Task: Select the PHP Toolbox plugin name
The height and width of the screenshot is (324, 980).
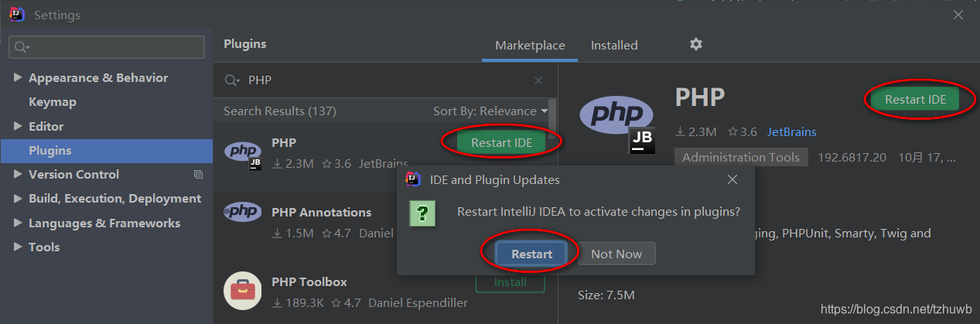Action: (x=309, y=282)
